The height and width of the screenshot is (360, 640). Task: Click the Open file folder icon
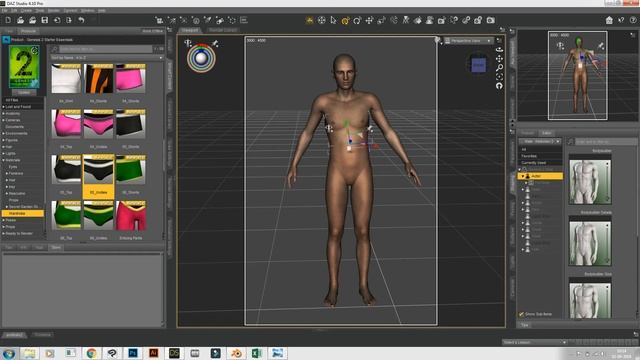click(x=20, y=20)
